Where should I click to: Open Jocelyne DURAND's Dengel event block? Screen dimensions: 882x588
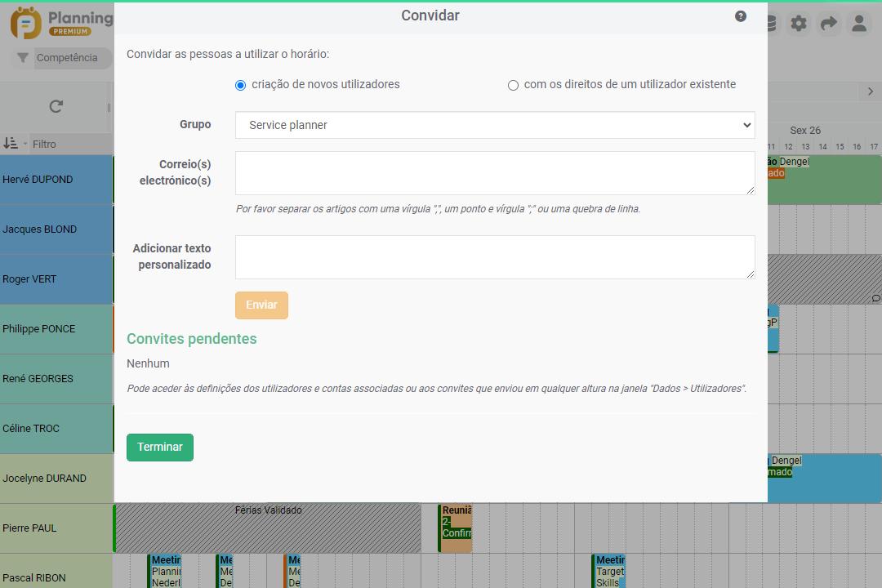coord(825,479)
